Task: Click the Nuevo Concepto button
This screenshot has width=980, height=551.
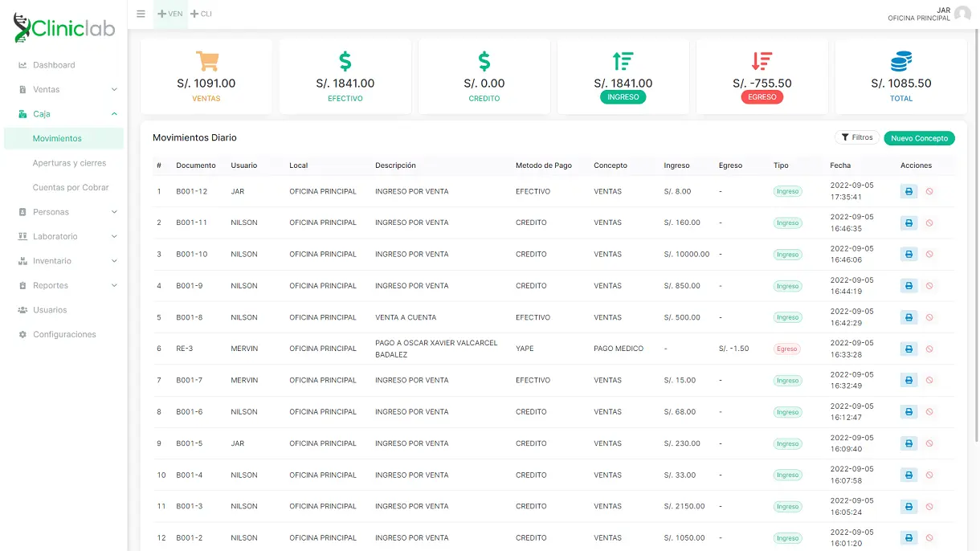Action: pyautogui.click(x=919, y=138)
